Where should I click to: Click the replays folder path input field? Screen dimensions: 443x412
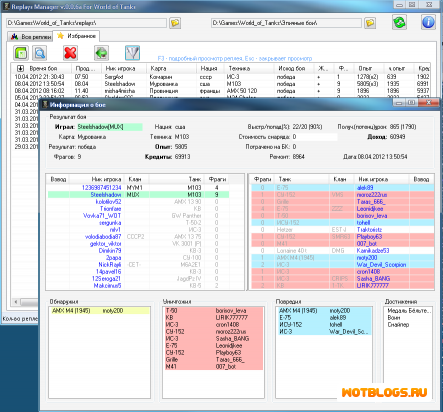pos(87,23)
